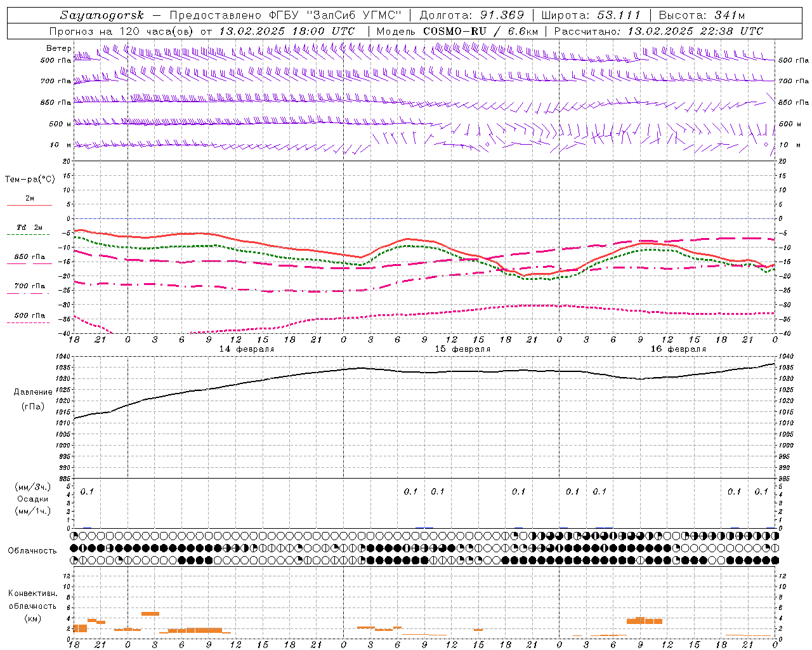Select the "(мм/3ч.)" precipitation unit label
This screenshot has height=650, width=812.
coord(33,487)
